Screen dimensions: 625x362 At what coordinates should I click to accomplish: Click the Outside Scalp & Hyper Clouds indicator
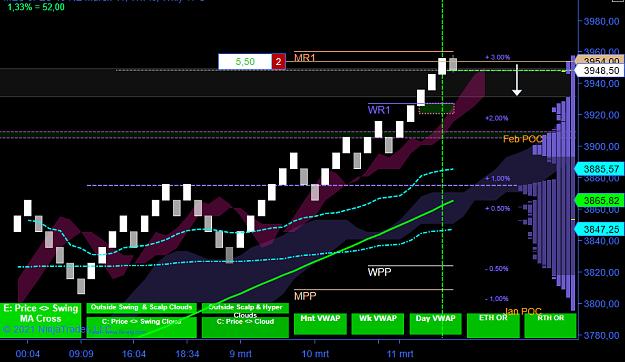245,309
